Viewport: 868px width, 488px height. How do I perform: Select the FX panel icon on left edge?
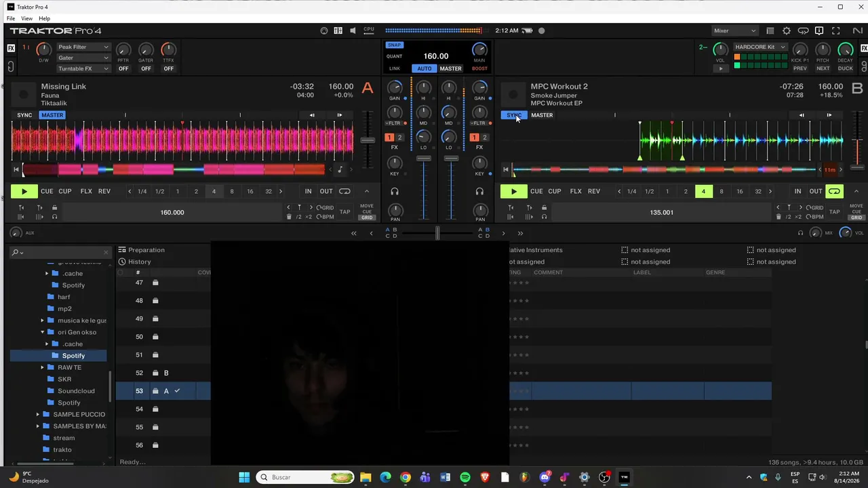(11, 48)
